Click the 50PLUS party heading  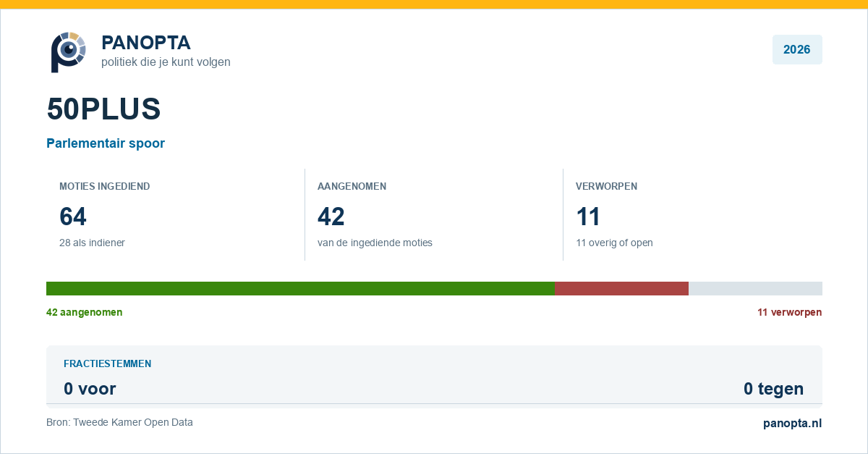(x=103, y=109)
